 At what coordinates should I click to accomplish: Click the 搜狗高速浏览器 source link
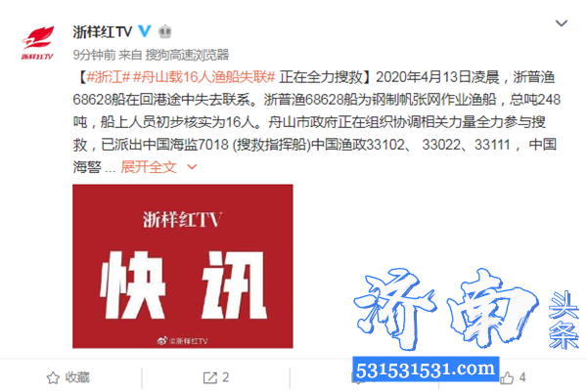pos(187,55)
